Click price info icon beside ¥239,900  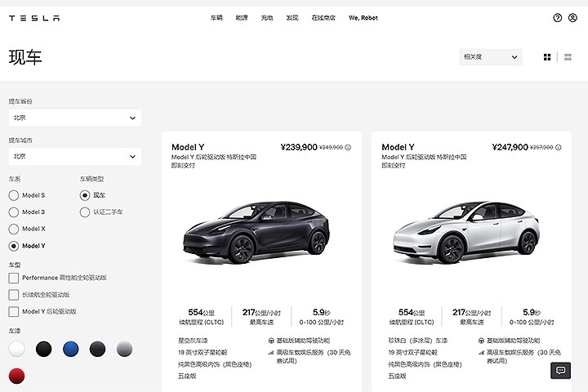[348, 148]
